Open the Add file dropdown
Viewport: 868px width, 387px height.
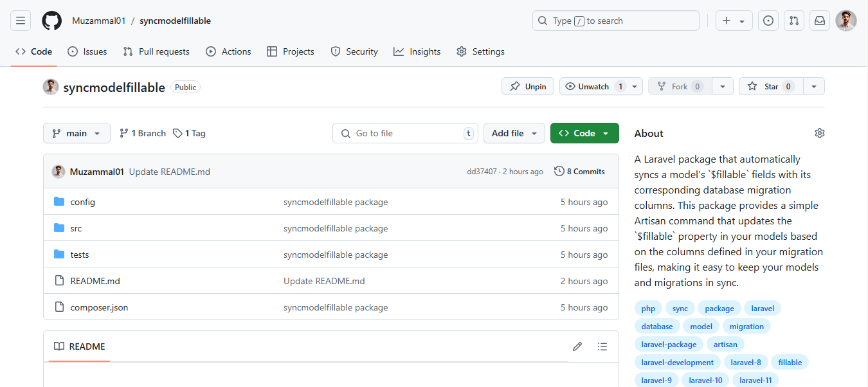pos(514,133)
